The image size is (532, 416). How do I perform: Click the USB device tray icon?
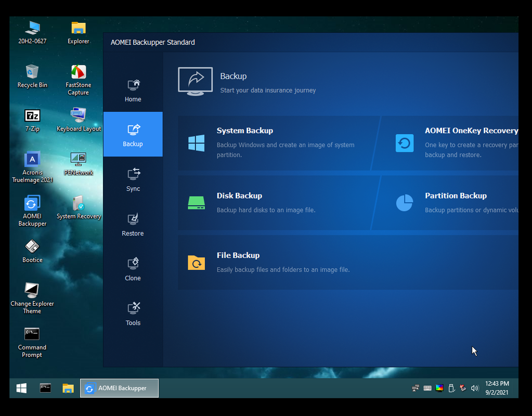[451, 388]
